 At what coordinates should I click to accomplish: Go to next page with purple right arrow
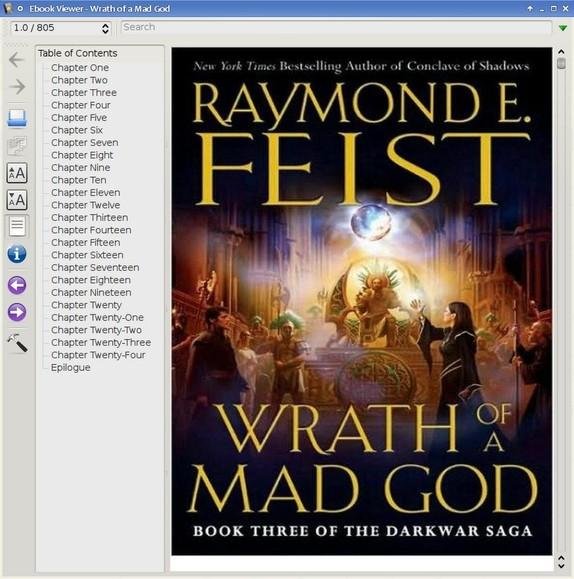17,312
